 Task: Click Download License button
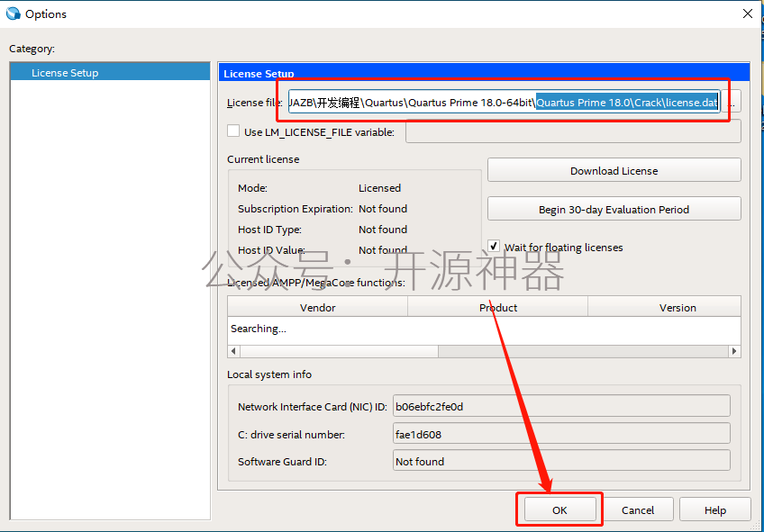tap(614, 170)
